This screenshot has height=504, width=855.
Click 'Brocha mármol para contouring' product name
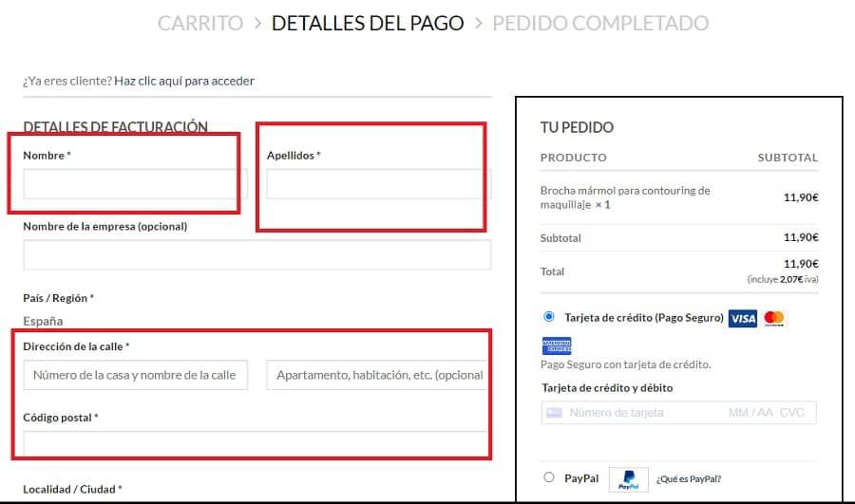(x=625, y=197)
